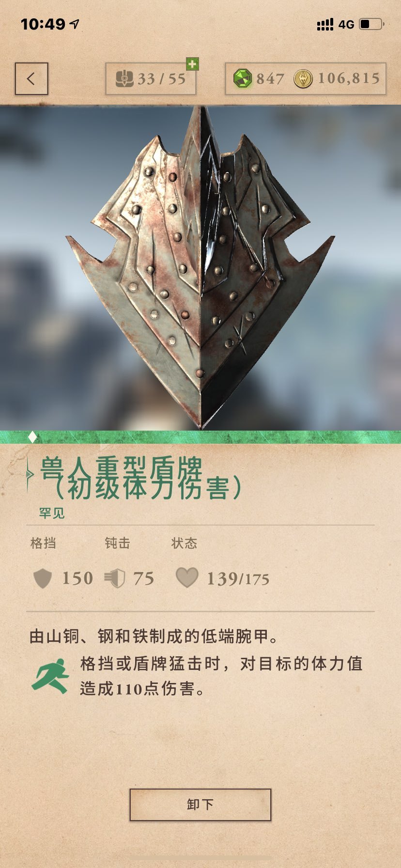Tap the heart condition icon

(x=187, y=578)
